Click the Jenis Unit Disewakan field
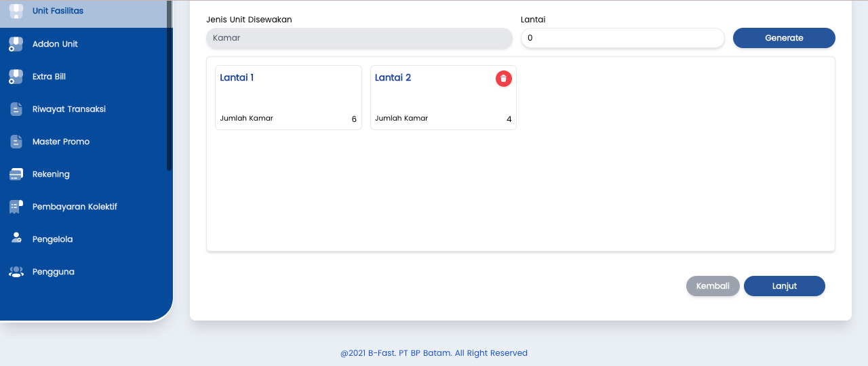The height and width of the screenshot is (366, 868). pyautogui.click(x=359, y=38)
